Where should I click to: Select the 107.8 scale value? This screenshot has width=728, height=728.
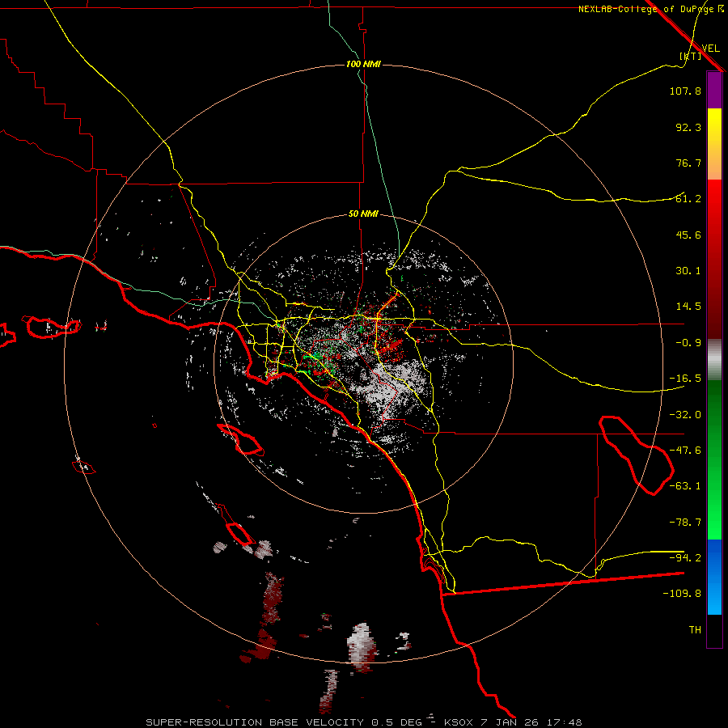[x=685, y=91]
